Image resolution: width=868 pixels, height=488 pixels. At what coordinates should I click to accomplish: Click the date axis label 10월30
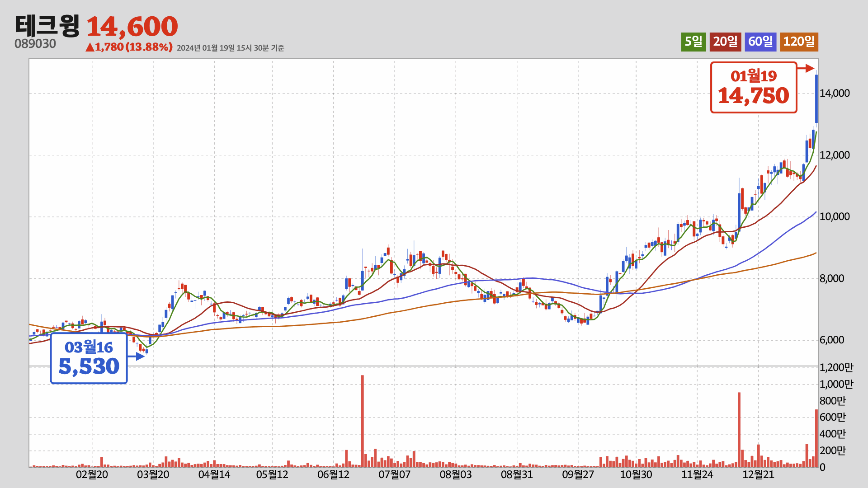coord(636,475)
